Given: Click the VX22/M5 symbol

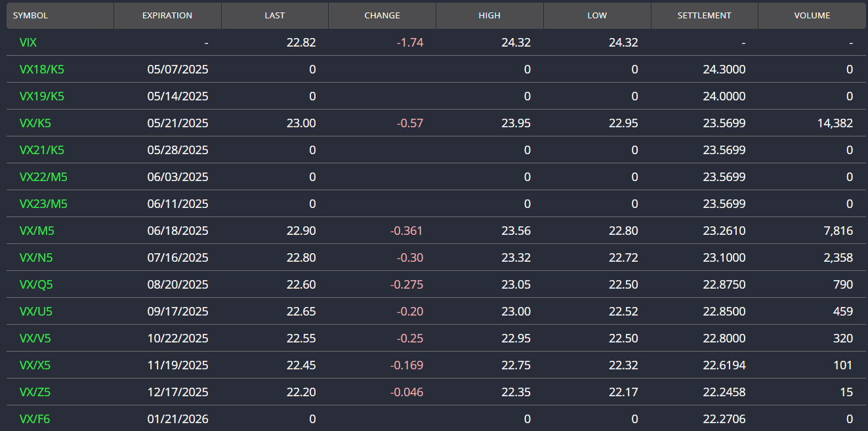Looking at the screenshot, I should pyautogui.click(x=43, y=177).
